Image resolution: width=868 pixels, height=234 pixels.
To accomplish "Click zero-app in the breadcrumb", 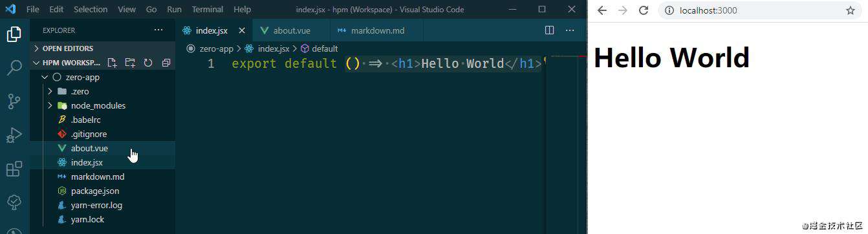I will 216,48.
